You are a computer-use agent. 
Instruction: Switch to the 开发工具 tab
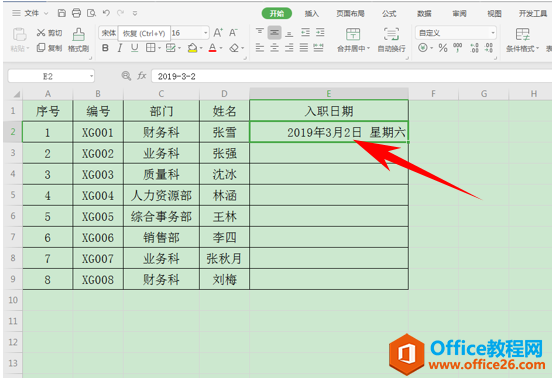pos(533,13)
